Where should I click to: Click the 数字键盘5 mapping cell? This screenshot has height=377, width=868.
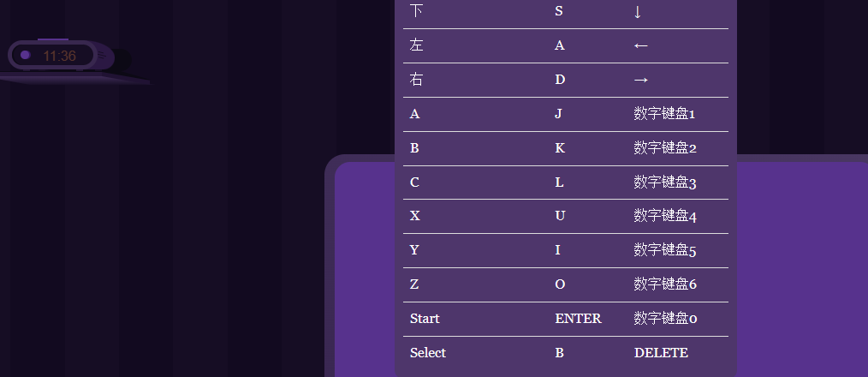click(665, 250)
